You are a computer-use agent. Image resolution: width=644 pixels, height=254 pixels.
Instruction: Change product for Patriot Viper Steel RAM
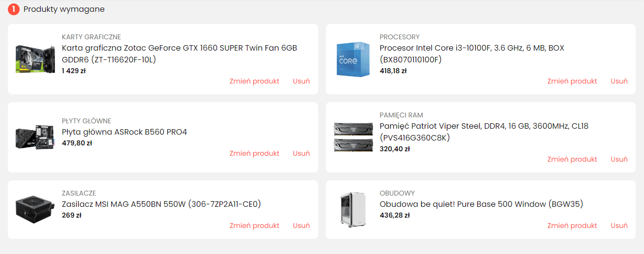pos(572,159)
